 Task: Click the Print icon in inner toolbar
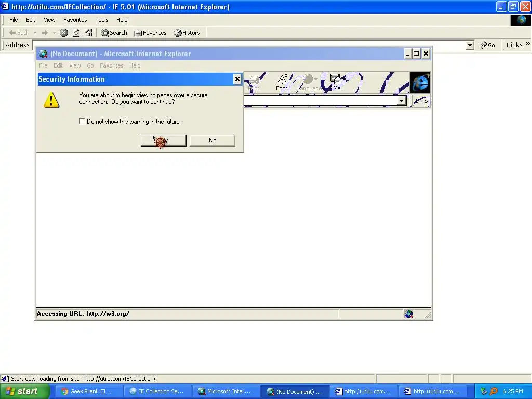click(x=254, y=83)
